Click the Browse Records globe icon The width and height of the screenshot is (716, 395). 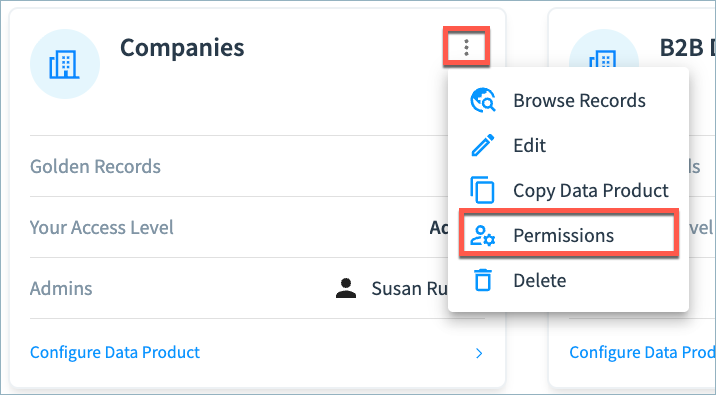pyautogui.click(x=483, y=100)
